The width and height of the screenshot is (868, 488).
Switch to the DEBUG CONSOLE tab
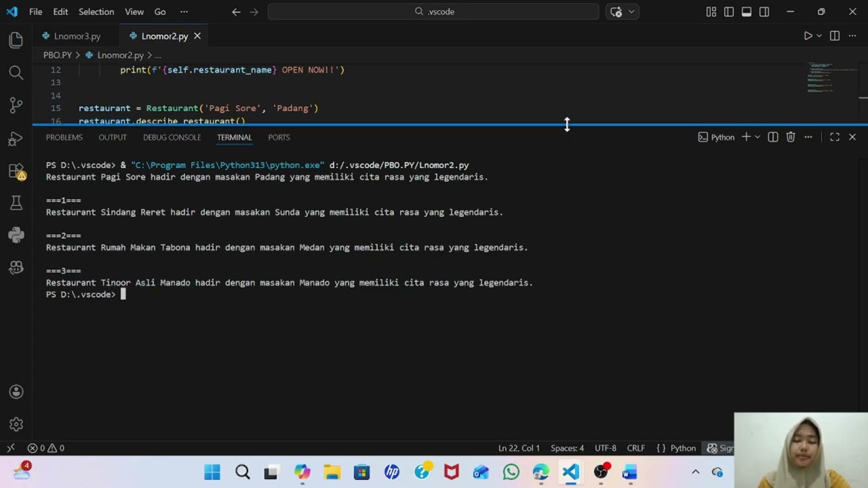tap(172, 137)
